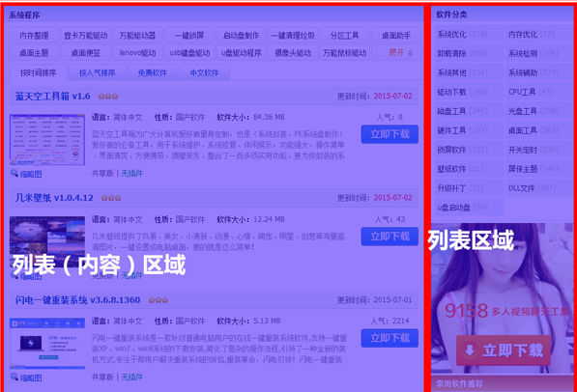577x392 pixels.
Task: Click the 人气: 2214 popularity value
Action: click(389, 321)
